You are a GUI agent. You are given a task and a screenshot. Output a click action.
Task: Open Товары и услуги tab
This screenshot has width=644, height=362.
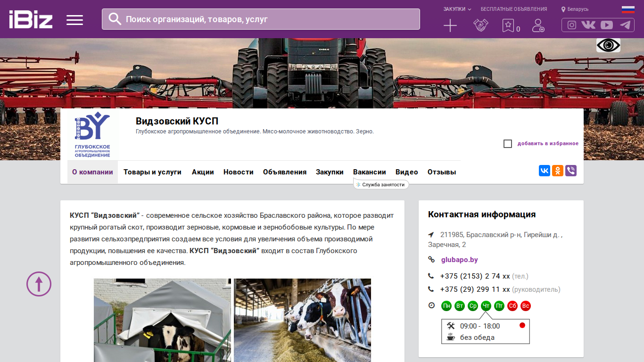[152, 172]
